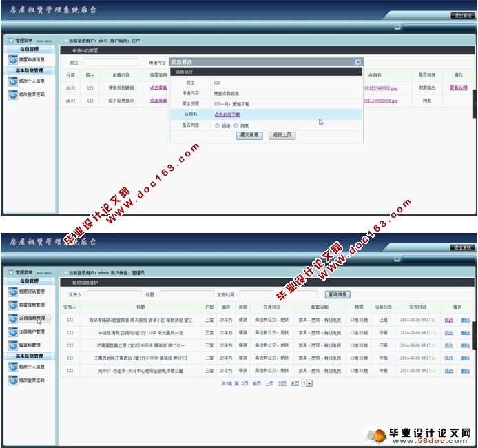
Task: Focus the 发布人 search field
Action: (x=114, y=294)
